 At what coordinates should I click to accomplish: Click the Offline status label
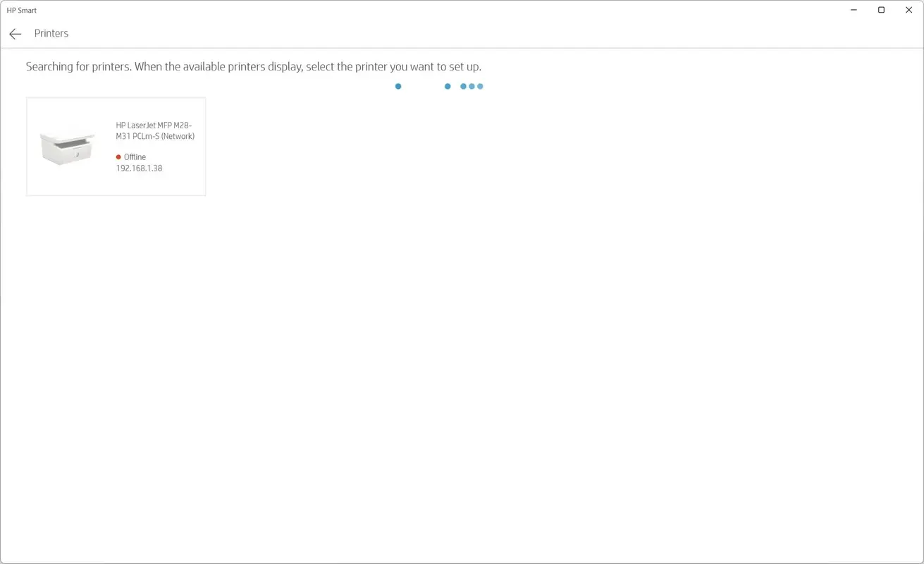pos(133,157)
